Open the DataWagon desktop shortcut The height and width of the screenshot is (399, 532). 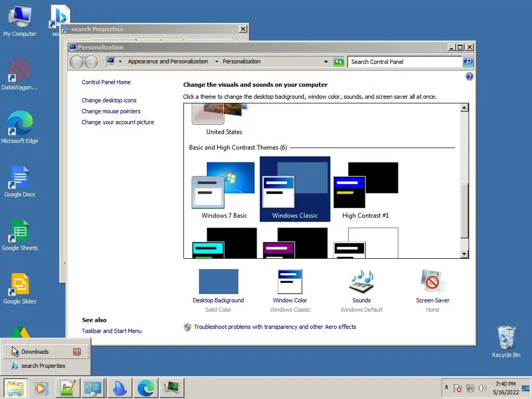point(20,74)
